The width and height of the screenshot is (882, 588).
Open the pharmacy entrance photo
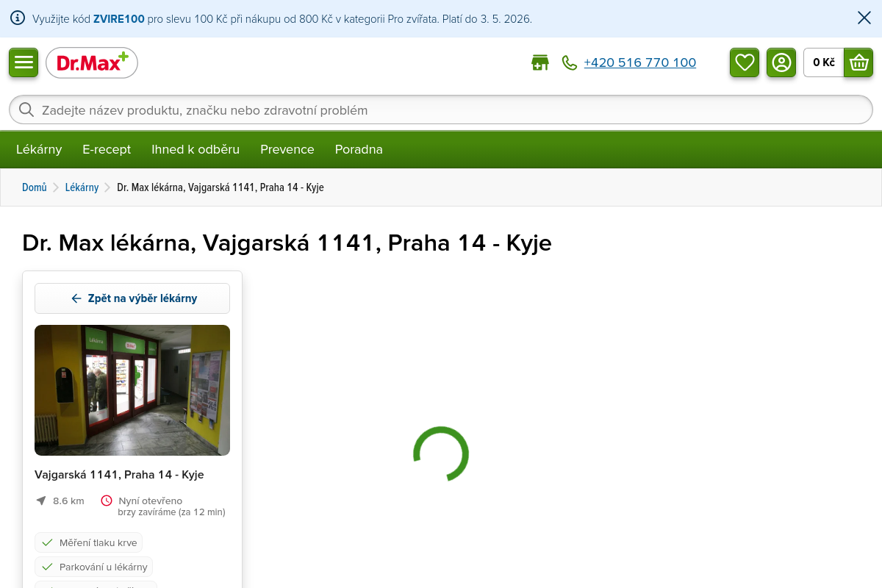click(132, 390)
